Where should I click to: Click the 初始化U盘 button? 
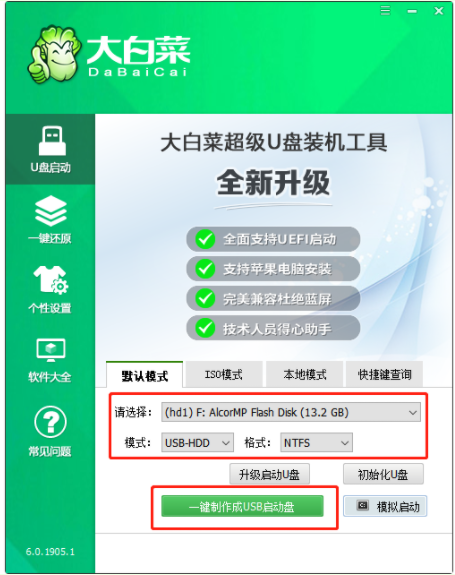[x=383, y=474]
